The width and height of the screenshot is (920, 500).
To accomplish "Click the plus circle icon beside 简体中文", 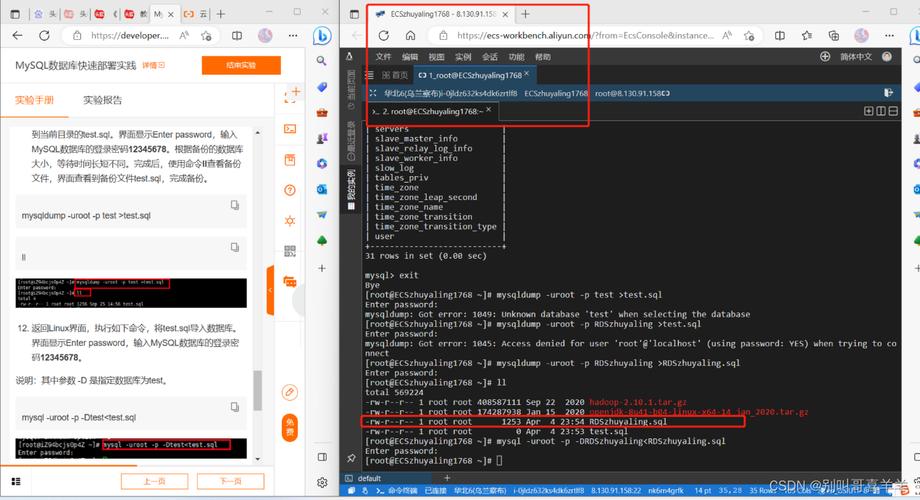I will coord(825,57).
